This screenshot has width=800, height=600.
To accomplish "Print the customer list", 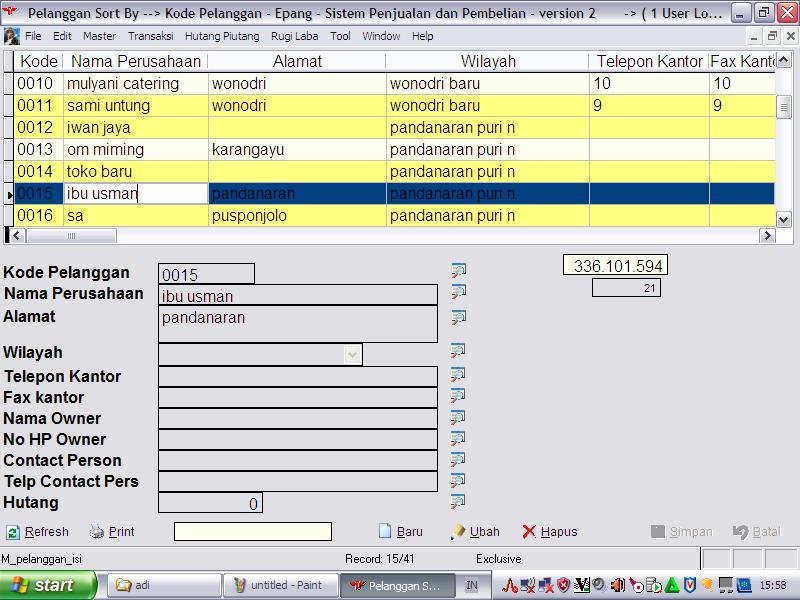I will tap(112, 532).
